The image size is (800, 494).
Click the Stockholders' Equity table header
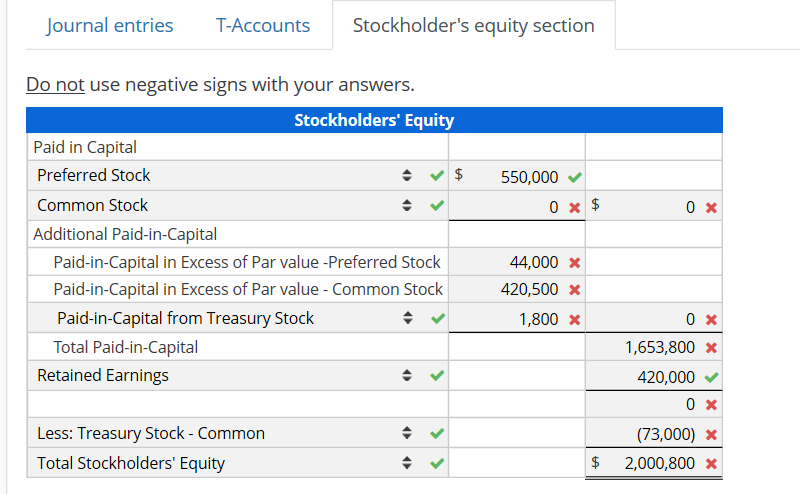pos(374,120)
